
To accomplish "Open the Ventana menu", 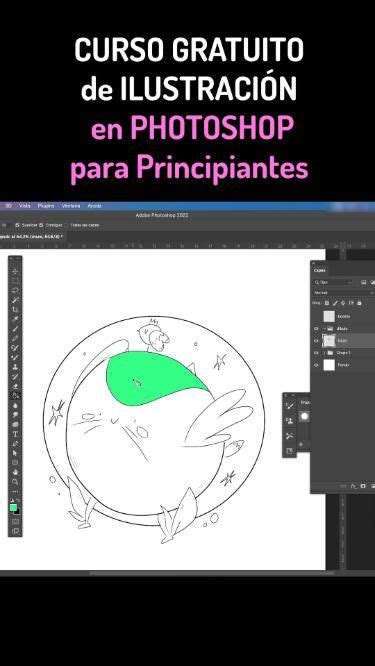I will click(71, 206).
